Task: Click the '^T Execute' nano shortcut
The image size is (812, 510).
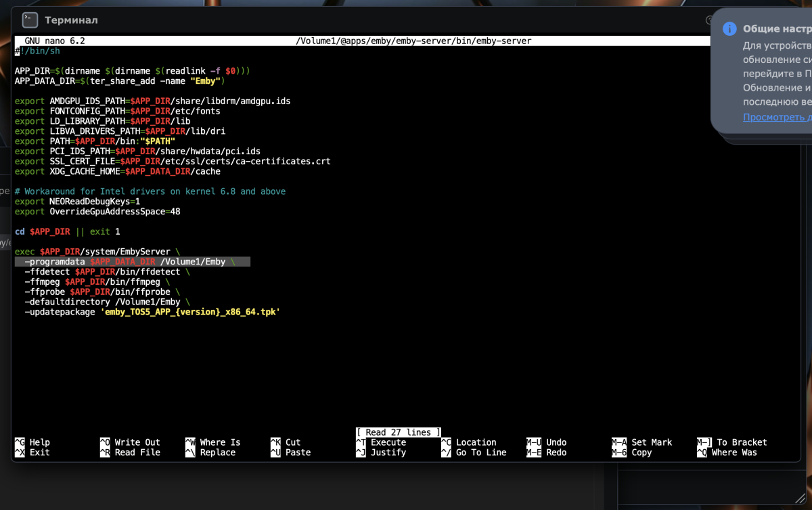Action: (x=381, y=442)
